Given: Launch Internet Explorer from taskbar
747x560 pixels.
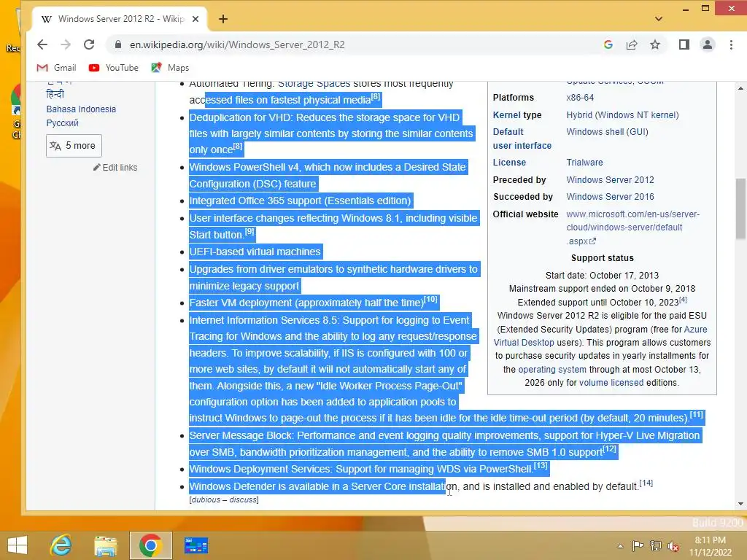Looking at the screenshot, I should coord(61,545).
